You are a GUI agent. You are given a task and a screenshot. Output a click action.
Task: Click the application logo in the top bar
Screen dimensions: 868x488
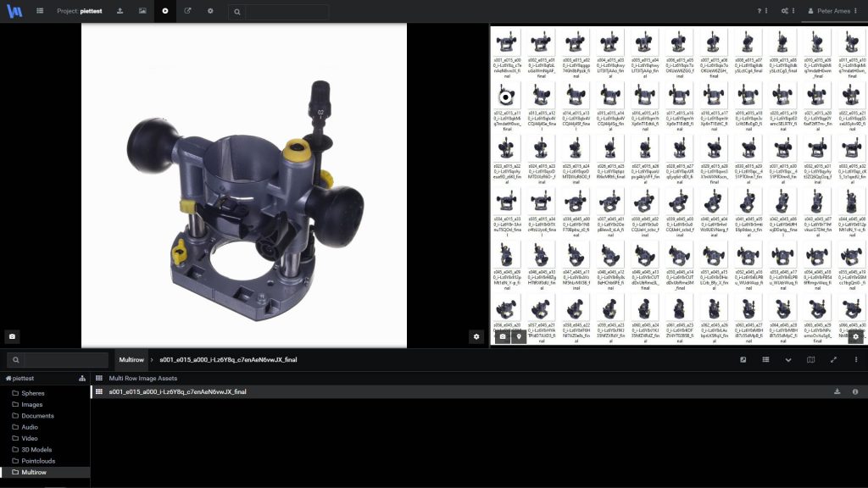[14, 11]
